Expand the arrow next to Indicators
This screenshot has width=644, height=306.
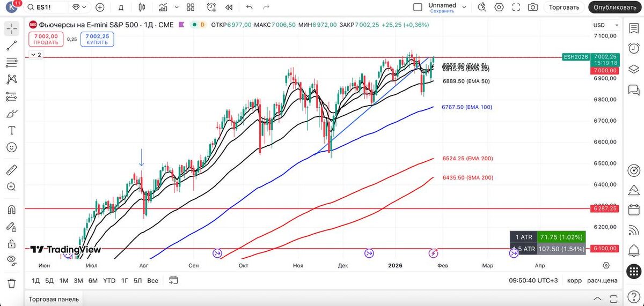pyautogui.click(x=176, y=8)
